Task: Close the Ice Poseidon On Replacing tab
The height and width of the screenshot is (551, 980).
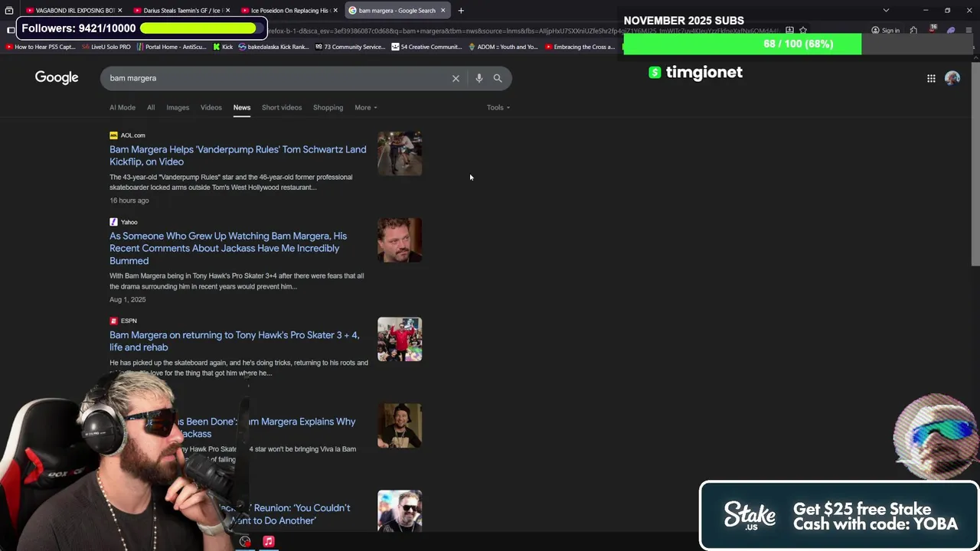Action: pos(335,11)
